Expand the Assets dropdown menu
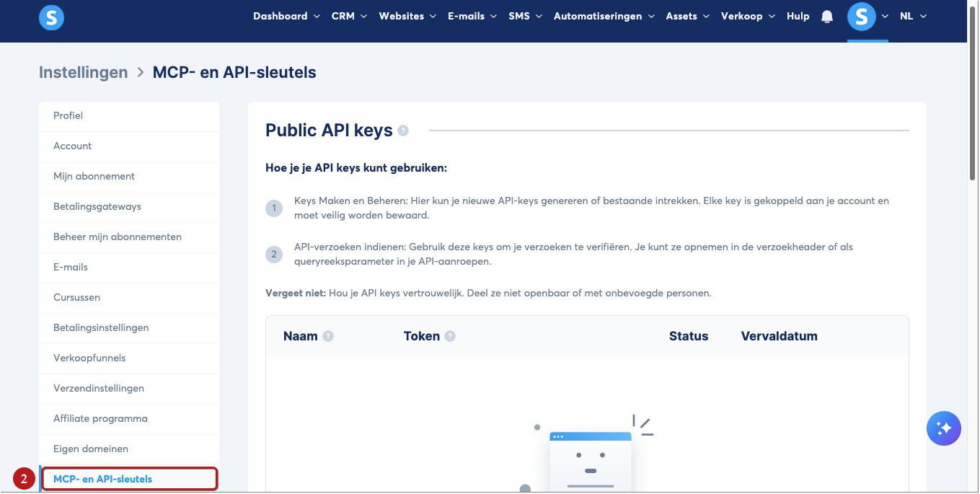The image size is (980, 494). pos(687,16)
